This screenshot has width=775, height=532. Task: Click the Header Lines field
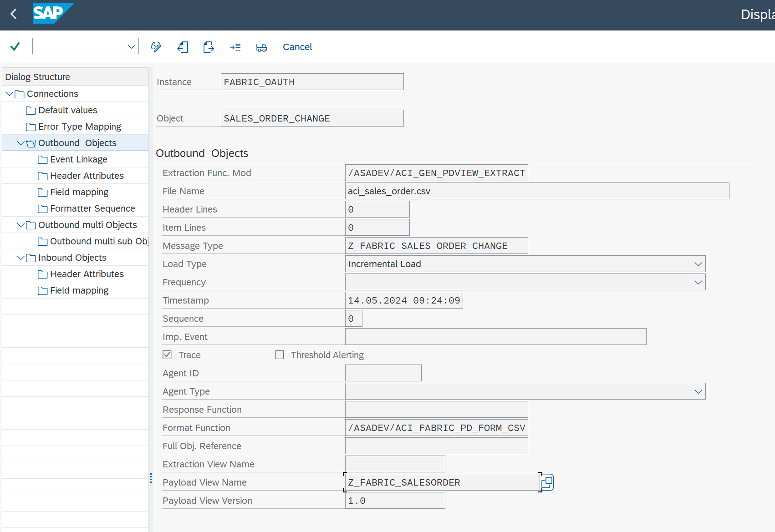[x=377, y=209]
